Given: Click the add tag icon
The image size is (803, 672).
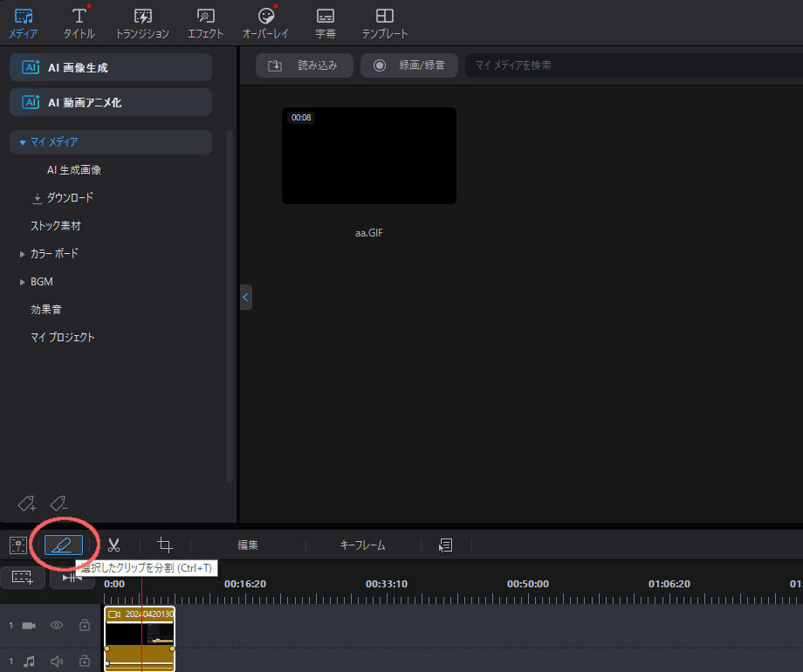Looking at the screenshot, I should tap(27, 503).
